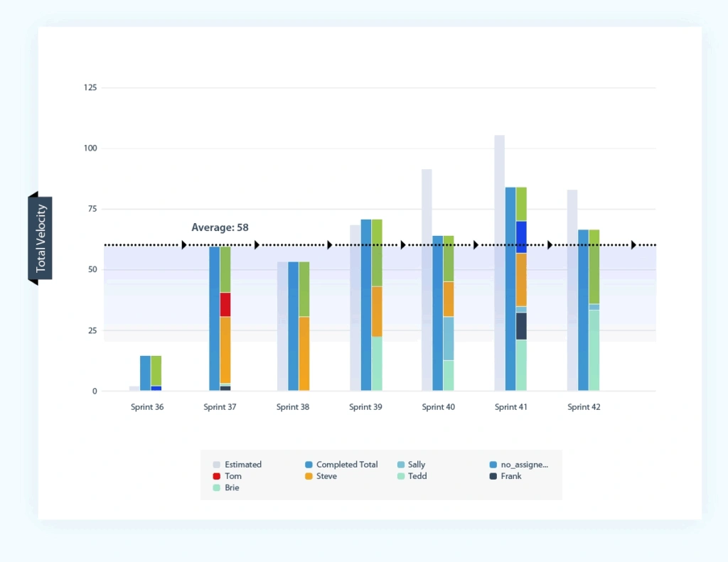Click the orange Steve segment in Sprint 38
The height and width of the screenshot is (562, 728).
[x=304, y=353]
